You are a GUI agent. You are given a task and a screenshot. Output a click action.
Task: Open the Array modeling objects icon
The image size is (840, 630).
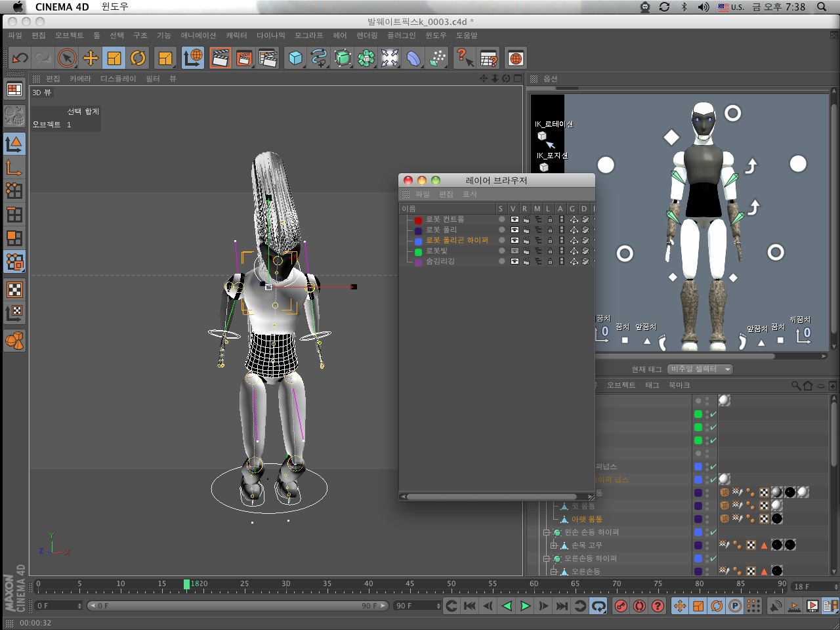click(366, 58)
